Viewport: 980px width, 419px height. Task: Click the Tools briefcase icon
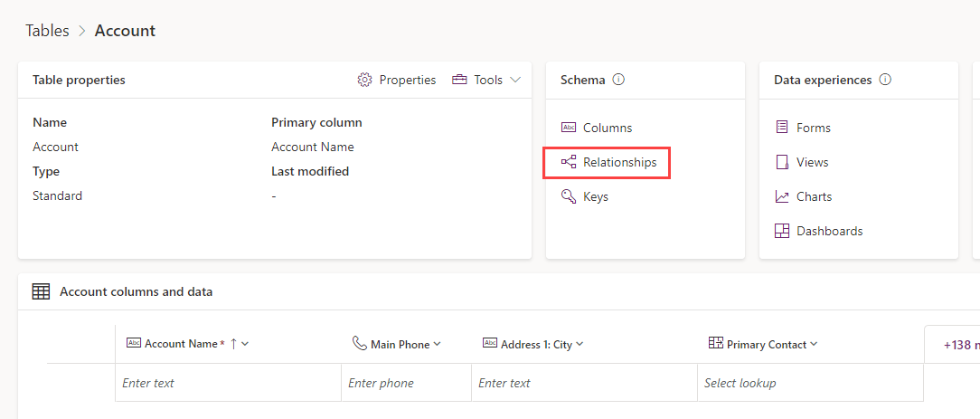click(459, 80)
